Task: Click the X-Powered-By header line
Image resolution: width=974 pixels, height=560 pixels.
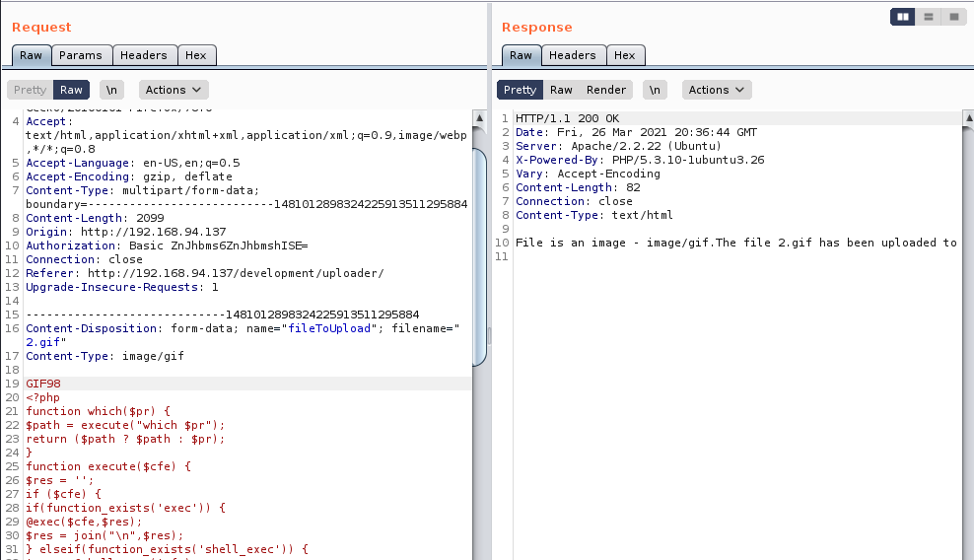Action: coord(640,160)
